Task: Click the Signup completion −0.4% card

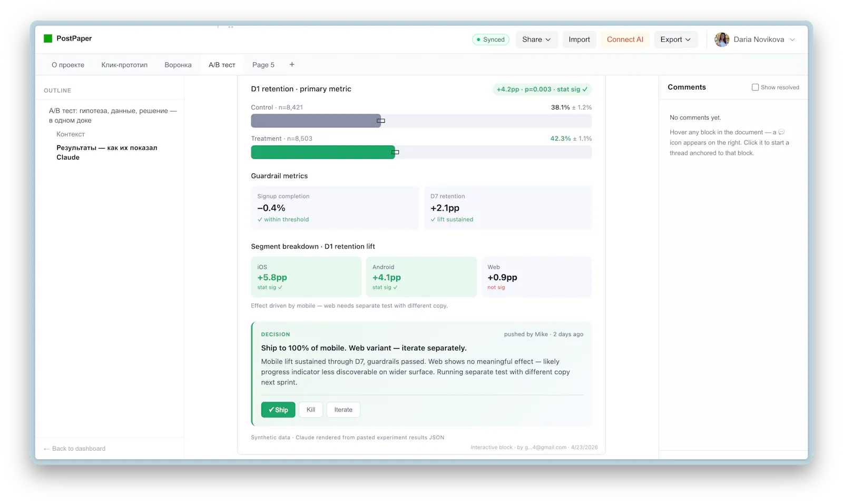Action: pos(335,207)
